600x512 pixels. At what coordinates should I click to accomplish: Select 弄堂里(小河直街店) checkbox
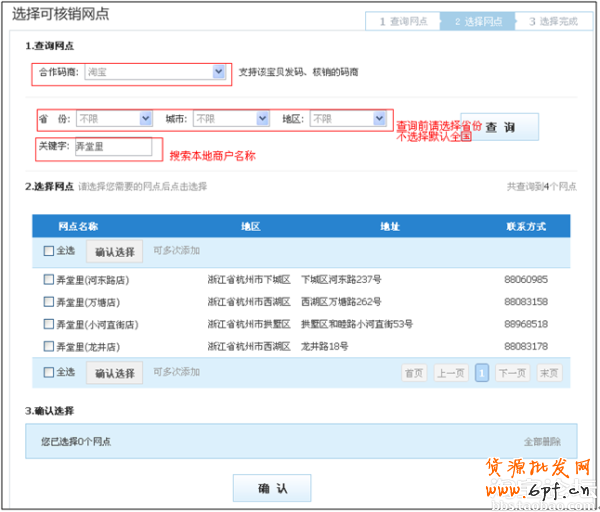coord(49,324)
